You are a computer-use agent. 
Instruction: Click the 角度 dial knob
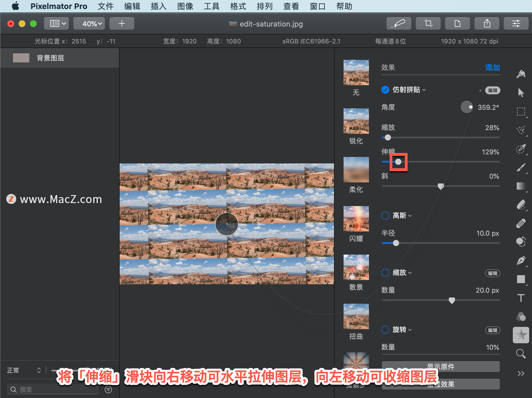coord(467,107)
